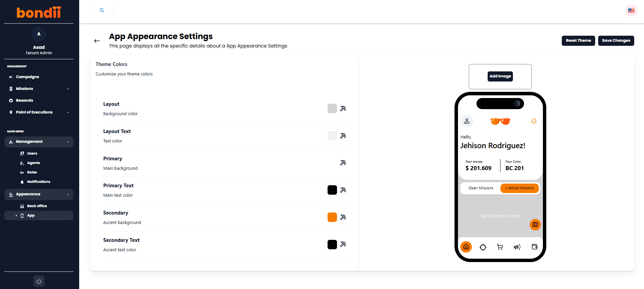The height and width of the screenshot is (289, 644).
Task: Click the bell icon in phone preview
Action: [534, 121]
